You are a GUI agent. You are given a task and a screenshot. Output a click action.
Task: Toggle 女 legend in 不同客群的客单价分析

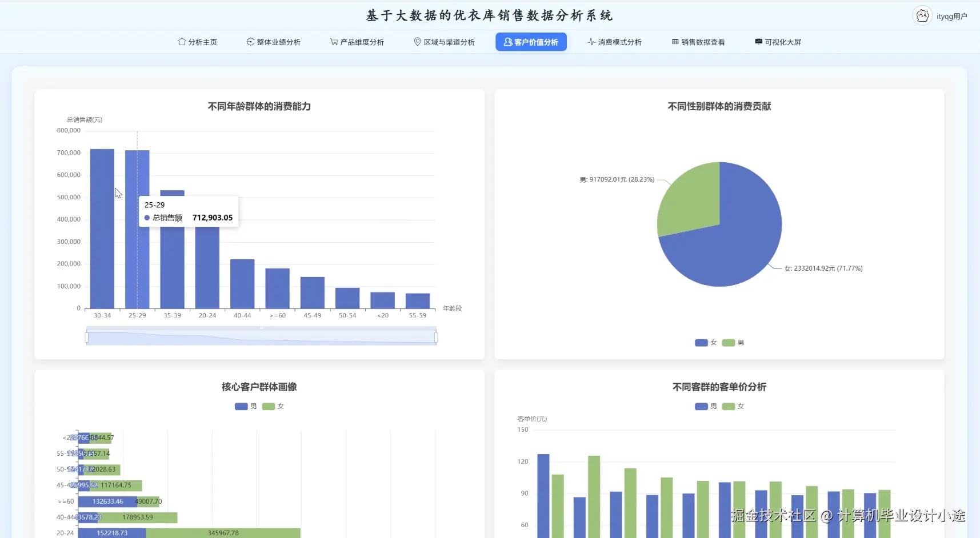pyautogui.click(x=733, y=407)
